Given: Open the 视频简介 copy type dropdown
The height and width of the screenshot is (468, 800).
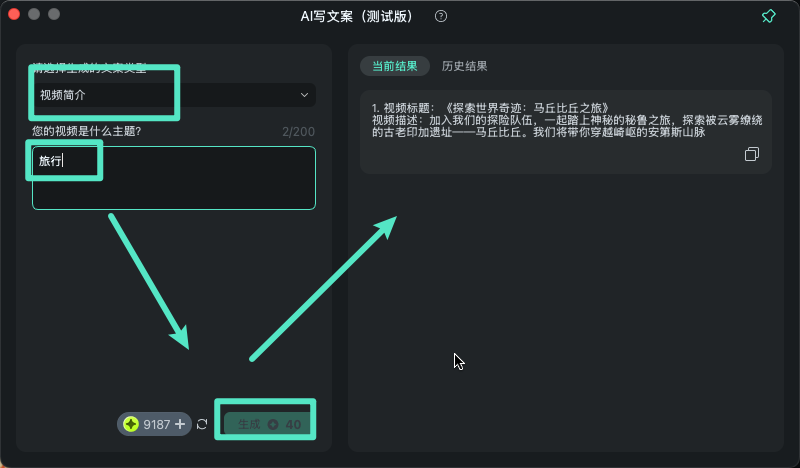Looking at the screenshot, I should click(172, 95).
